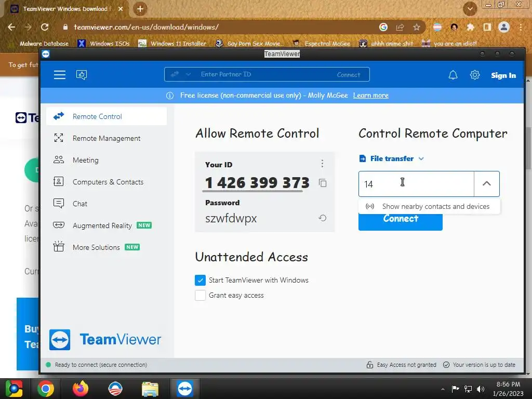Generate new password with refresh icon
The image size is (532, 399).
coord(323,218)
